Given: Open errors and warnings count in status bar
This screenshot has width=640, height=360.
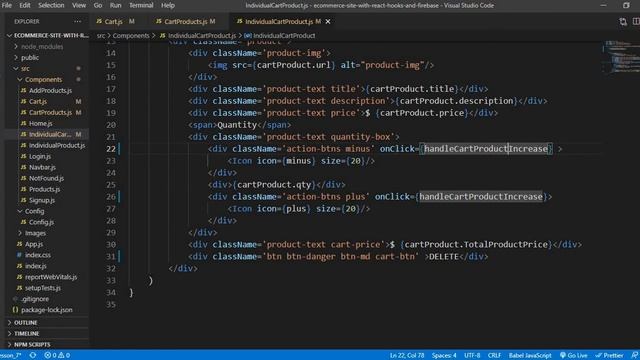Looking at the screenshot, I should [57, 355].
